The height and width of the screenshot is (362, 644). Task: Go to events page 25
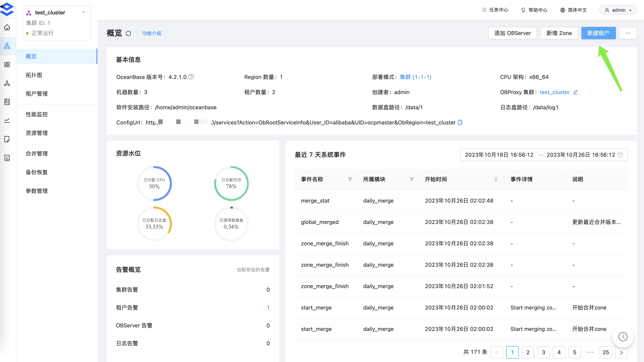(606, 352)
